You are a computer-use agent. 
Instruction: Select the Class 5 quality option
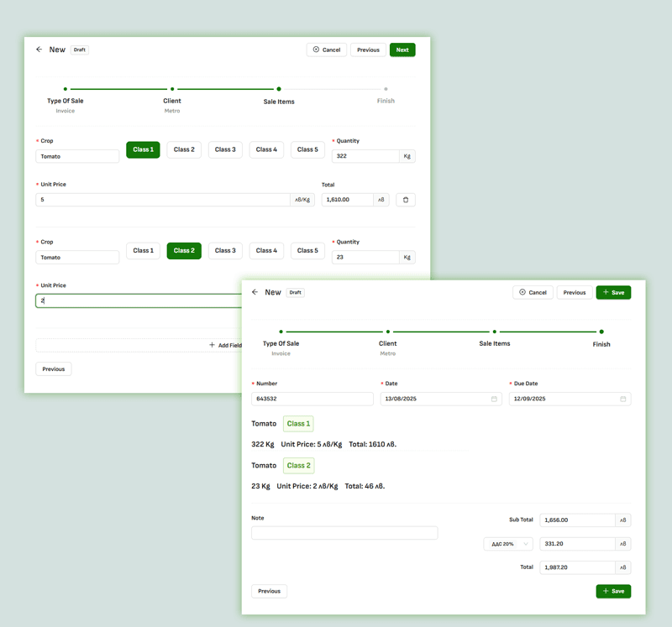pyautogui.click(x=307, y=149)
